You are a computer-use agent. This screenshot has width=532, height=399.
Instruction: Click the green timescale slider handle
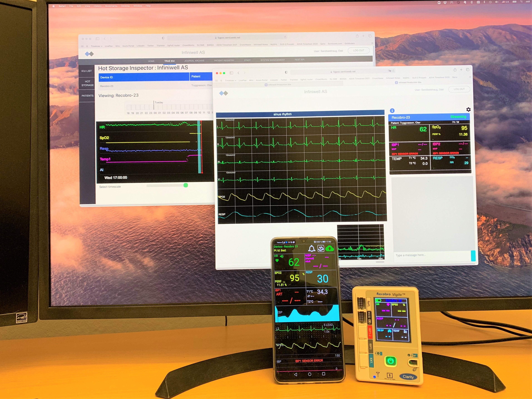click(x=186, y=185)
